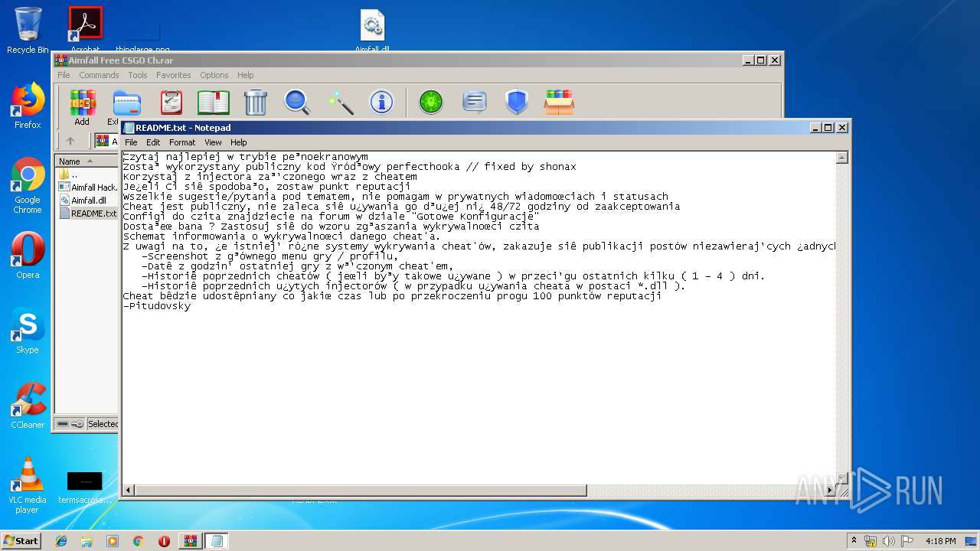
Task: Click the Delete trash can icon in WinRAR
Action: [x=255, y=102]
